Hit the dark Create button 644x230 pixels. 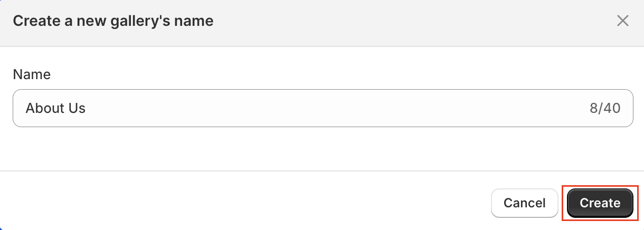pyautogui.click(x=600, y=203)
